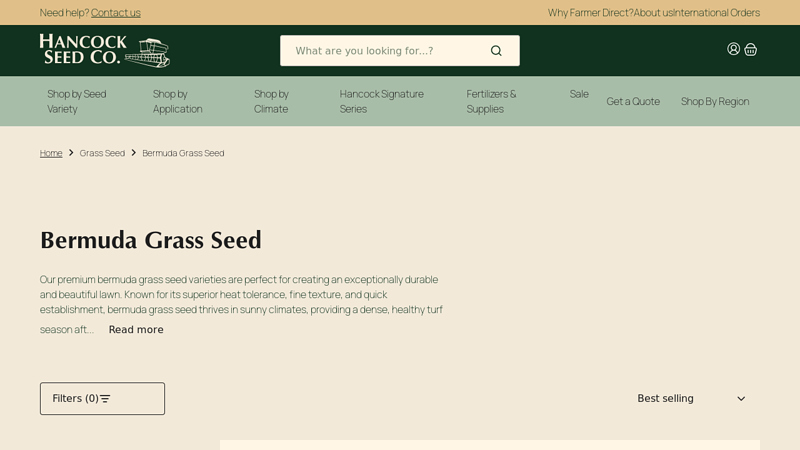Click the search magnifier icon

click(x=496, y=51)
